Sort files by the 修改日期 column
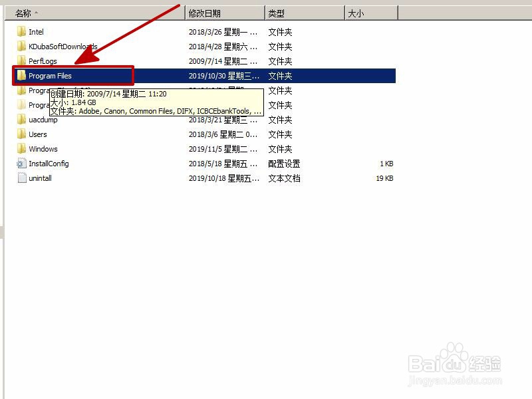 pyautogui.click(x=224, y=11)
